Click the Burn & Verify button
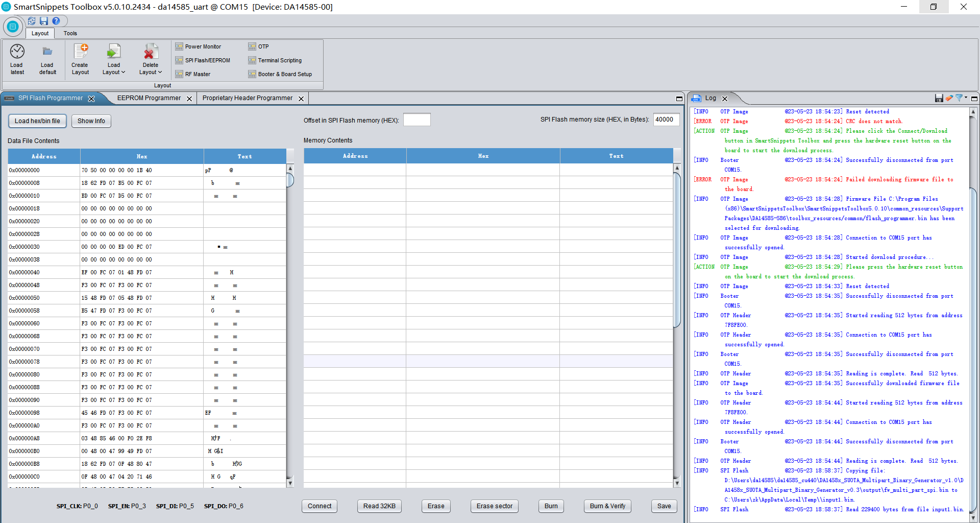The image size is (980, 523). coord(607,506)
